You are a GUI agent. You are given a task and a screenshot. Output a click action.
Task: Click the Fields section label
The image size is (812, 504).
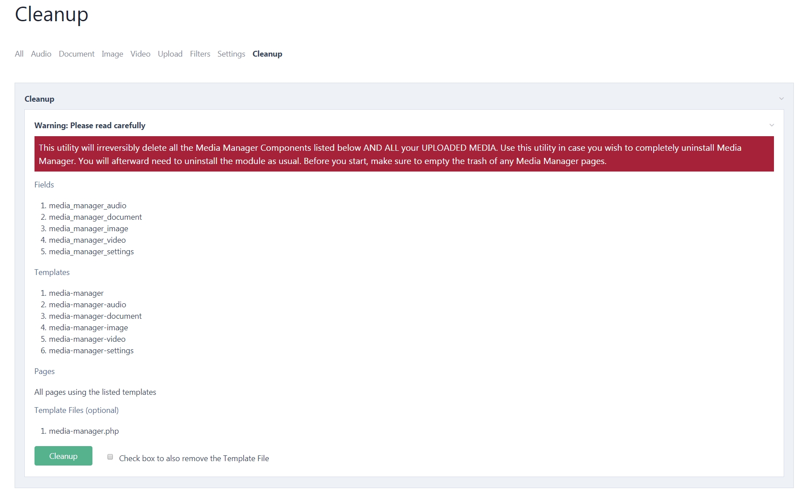(x=44, y=185)
